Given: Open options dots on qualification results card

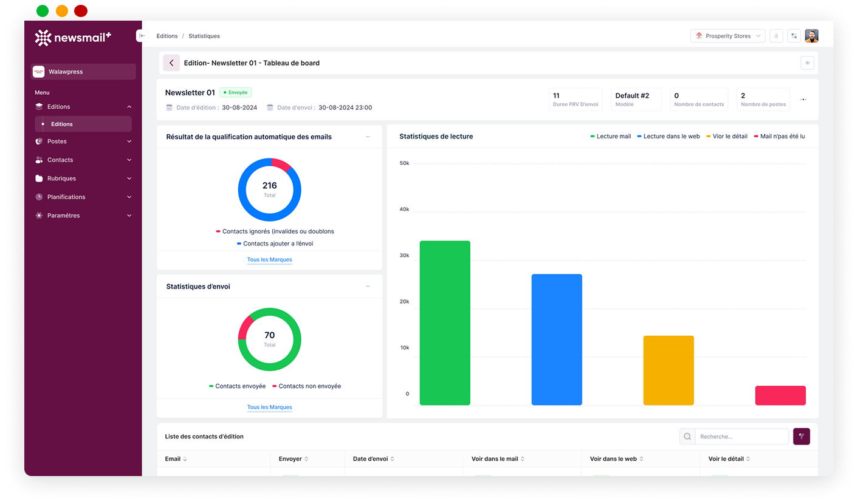Looking at the screenshot, I should coord(368,137).
